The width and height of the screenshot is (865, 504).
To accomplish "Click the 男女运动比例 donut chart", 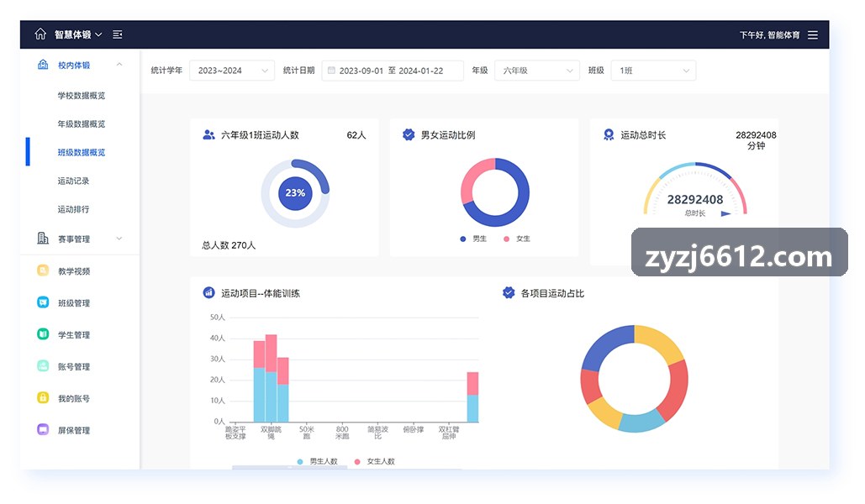I will (495, 192).
